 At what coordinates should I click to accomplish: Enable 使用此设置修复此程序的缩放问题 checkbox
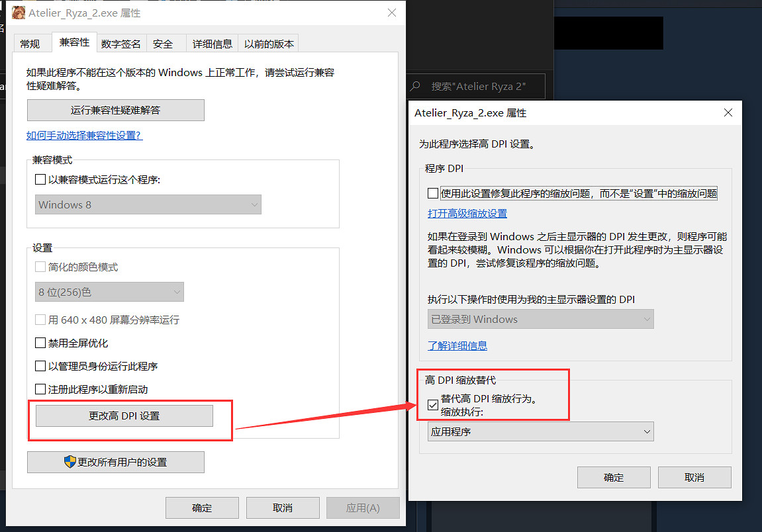[x=433, y=194]
